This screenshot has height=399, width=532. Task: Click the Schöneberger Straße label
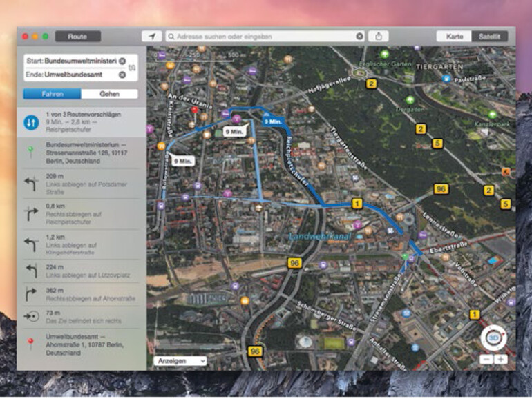(326, 316)
